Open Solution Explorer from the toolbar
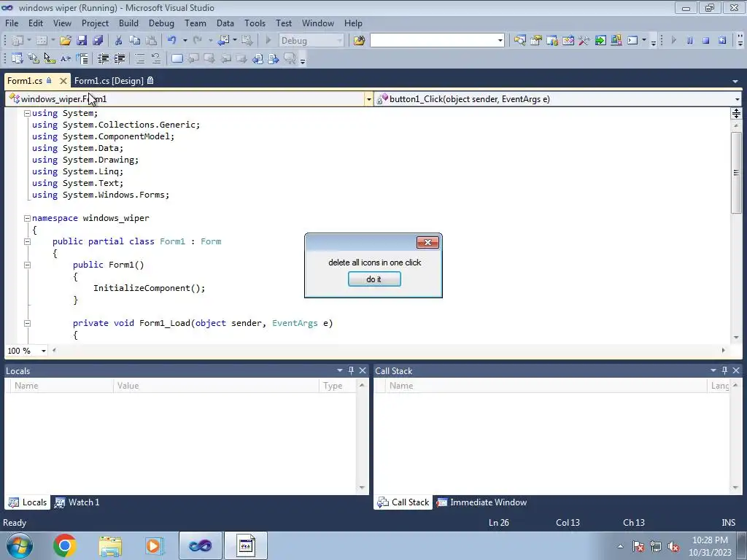The height and width of the screenshot is (560, 747). [519, 41]
